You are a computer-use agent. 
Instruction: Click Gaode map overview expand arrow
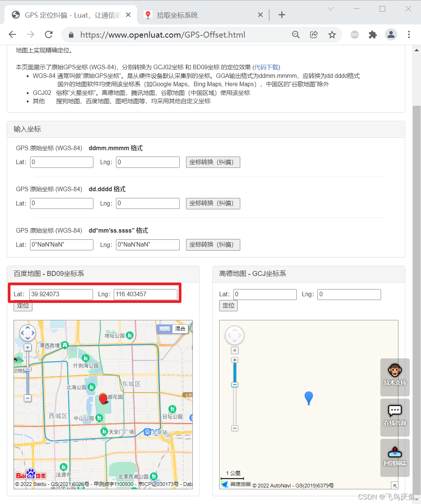395,485
